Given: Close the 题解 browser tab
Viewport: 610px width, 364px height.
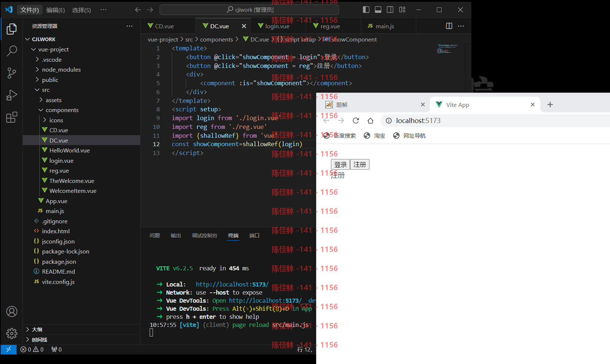Looking at the screenshot, I should 423,105.
